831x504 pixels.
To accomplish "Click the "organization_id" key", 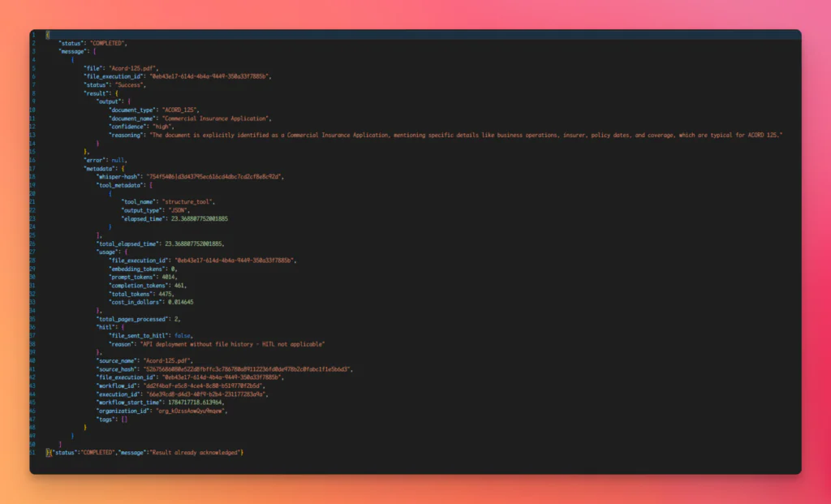I will click(123, 411).
